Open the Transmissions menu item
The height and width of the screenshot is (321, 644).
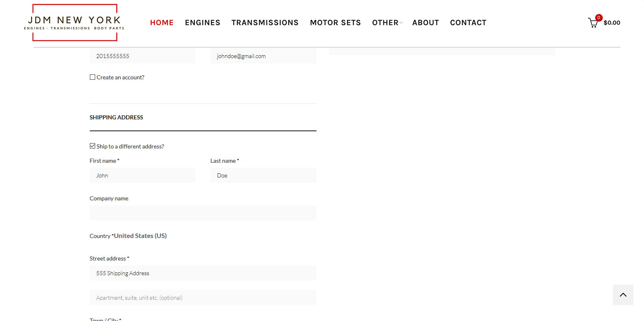click(265, 22)
